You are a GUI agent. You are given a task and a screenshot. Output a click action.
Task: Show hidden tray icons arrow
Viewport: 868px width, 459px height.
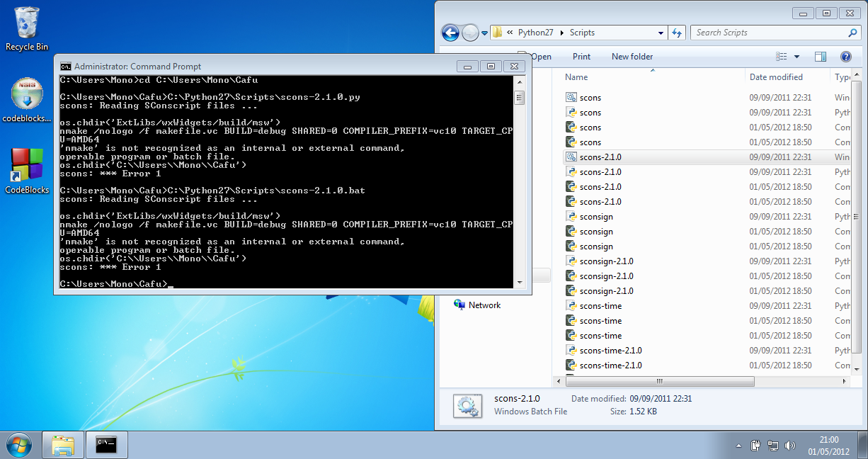(738, 446)
